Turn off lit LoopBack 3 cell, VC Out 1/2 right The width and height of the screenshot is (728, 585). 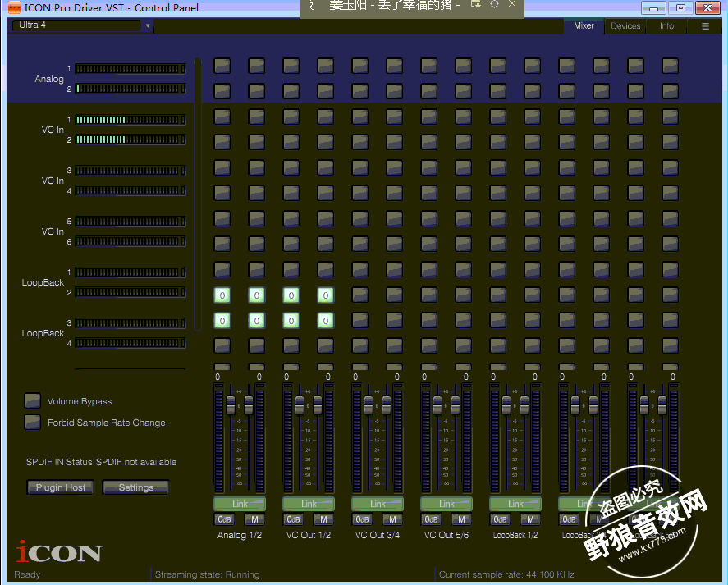click(326, 320)
